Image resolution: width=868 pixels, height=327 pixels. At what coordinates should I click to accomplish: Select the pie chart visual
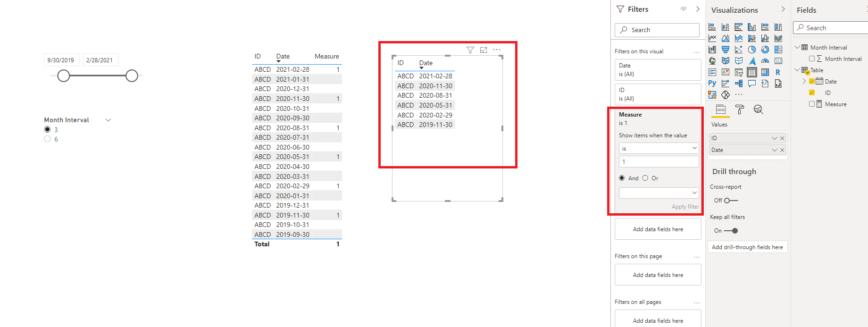click(x=752, y=50)
